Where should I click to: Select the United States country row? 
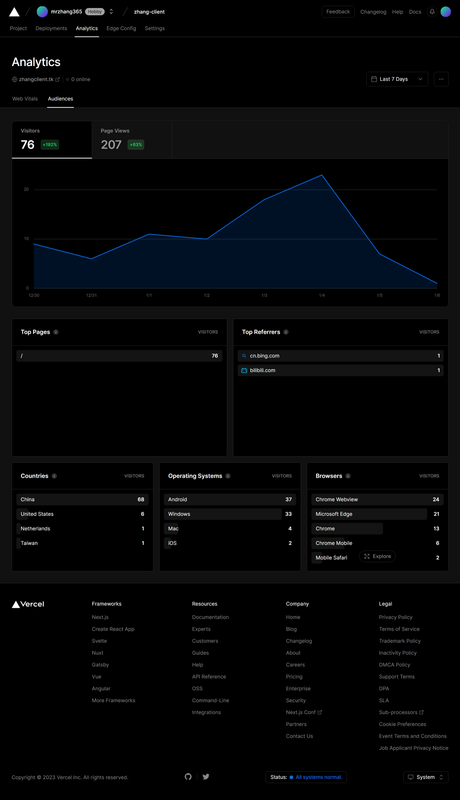[x=83, y=514]
